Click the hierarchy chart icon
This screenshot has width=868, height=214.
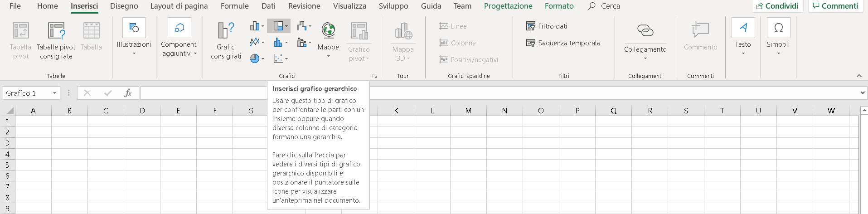278,26
